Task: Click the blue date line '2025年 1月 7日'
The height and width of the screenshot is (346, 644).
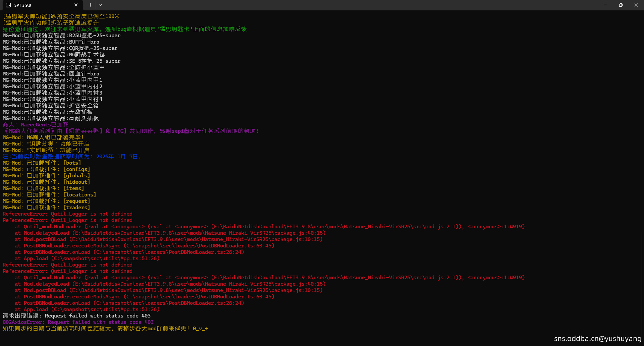Action: (72, 157)
